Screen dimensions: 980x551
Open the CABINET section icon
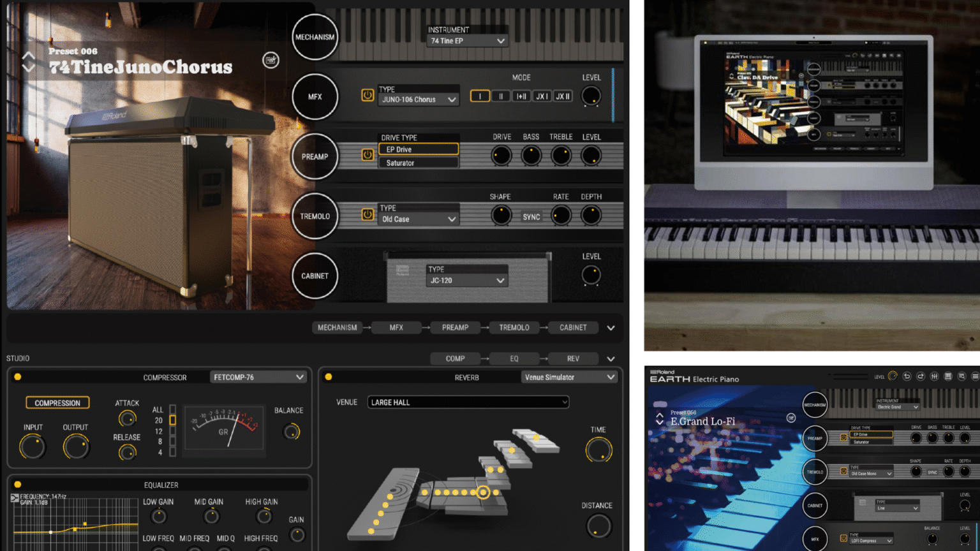[x=314, y=275]
